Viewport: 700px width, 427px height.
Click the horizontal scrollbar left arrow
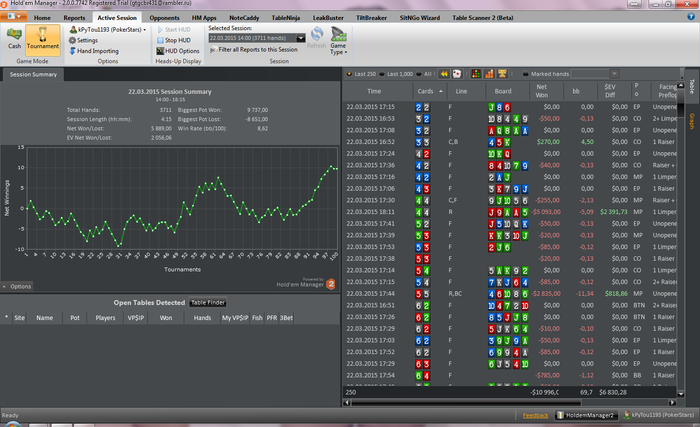click(347, 402)
